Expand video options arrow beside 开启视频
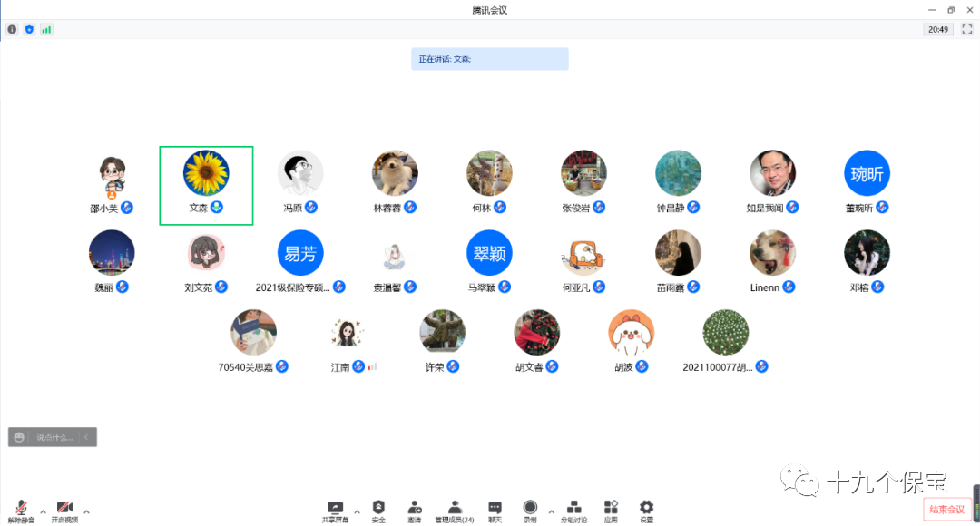Screen dimensions: 980x526 pyautogui.click(x=86, y=511)
